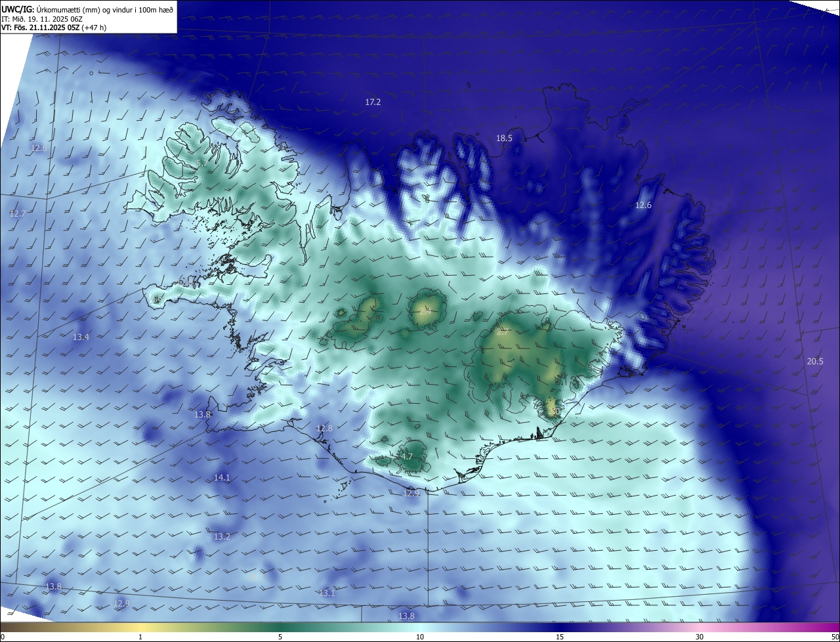This screenshot has height=642, width=840.
Task: Click the 13.1 value label on the map
Action: tap(327, 593)
